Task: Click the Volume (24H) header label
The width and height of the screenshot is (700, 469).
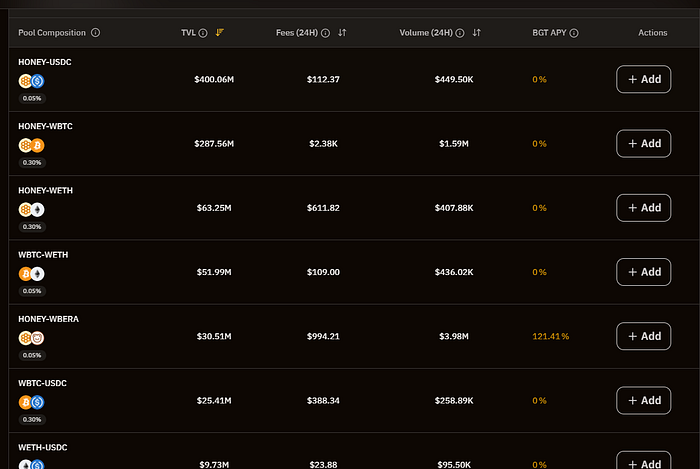Action: (x=426, y=33)
